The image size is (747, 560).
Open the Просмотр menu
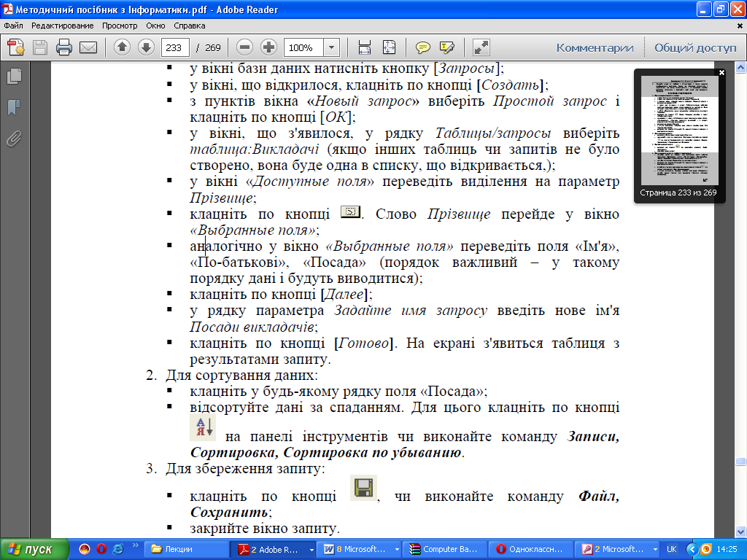click(x=120, y=26)
